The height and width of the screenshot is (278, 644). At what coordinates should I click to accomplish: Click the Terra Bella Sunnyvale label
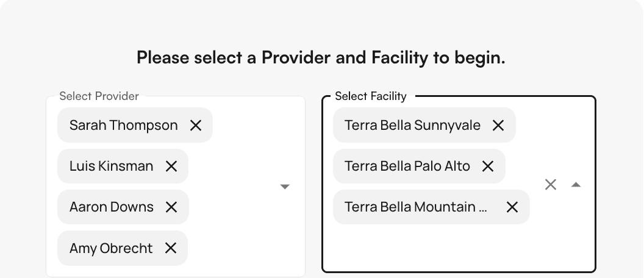coord(412,126)
